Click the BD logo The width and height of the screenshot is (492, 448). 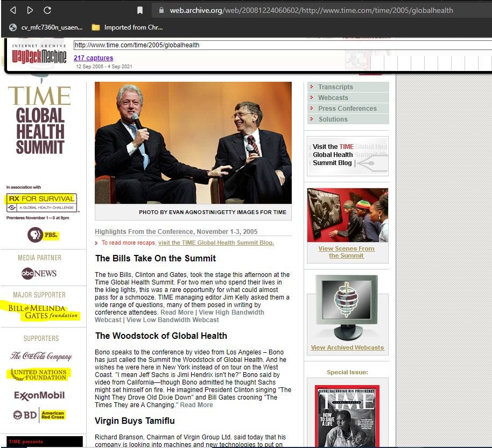[x=25, y=415]
